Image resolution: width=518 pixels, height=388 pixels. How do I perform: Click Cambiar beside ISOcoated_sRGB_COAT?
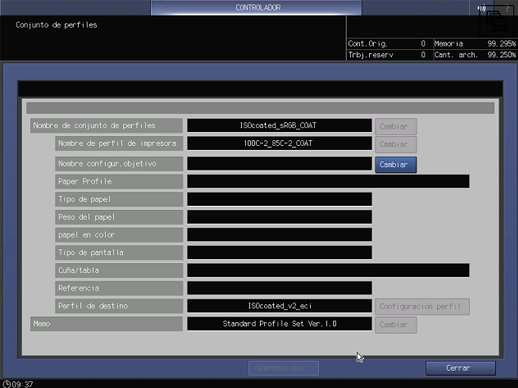coord(396,127)
